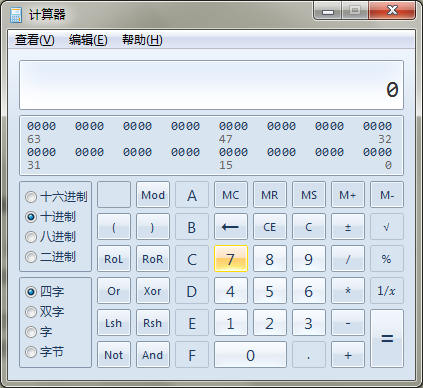Click the addition + button
The width and height of the screenshot is (423, 388).
click(348, 355)
